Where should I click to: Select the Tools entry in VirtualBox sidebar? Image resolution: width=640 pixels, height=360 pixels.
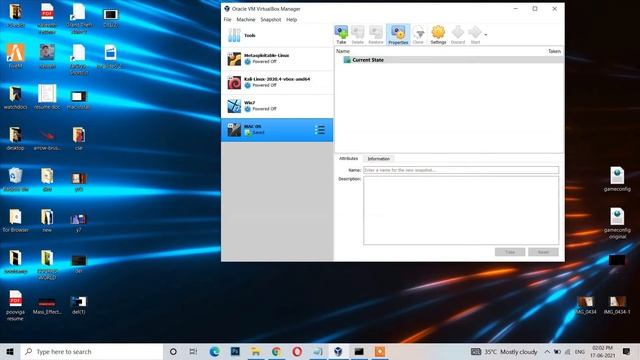pyautogui.click(x=277, y=36)
